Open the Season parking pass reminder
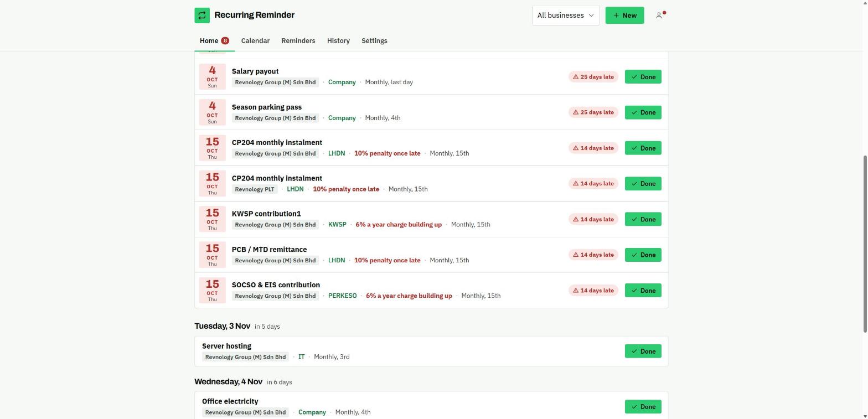868x419 pixels. (267, 107)
